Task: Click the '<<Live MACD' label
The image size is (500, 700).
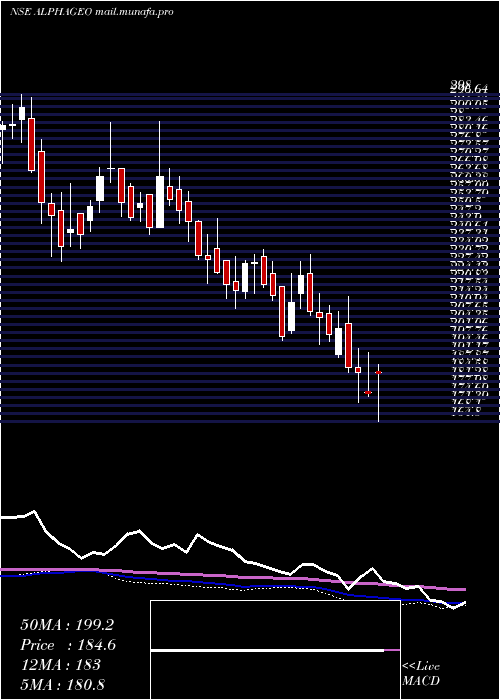Action: tap(421, 673)
